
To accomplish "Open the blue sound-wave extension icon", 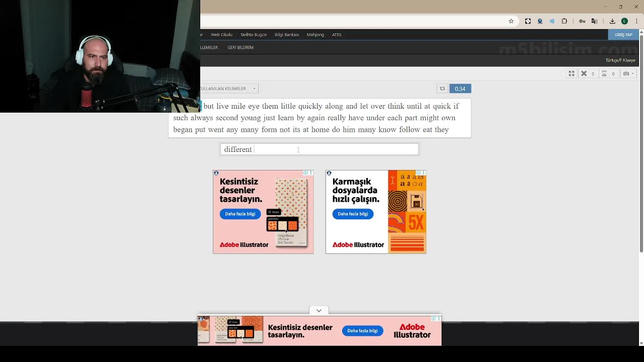I will [x=552, y=21].
